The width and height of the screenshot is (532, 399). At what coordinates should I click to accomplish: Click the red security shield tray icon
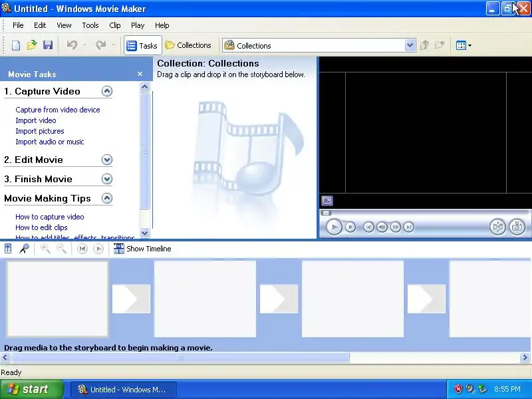(x=458, y=389)
